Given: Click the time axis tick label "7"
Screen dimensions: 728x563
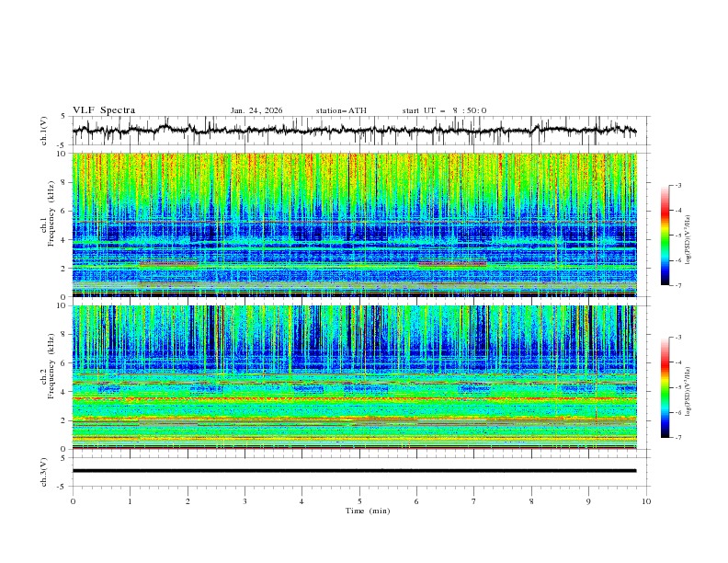Looking at the screenshot, I should (474, 501).
